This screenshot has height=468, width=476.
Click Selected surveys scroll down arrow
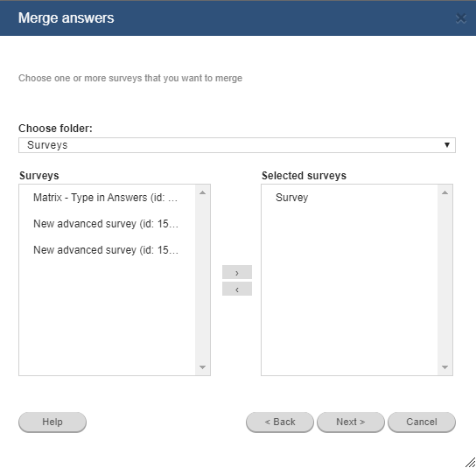point(444,367)
